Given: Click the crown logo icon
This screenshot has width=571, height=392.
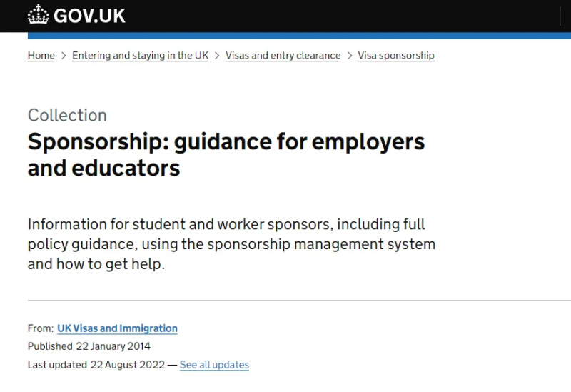Looking at the screenshot, I should coord(39,14).
